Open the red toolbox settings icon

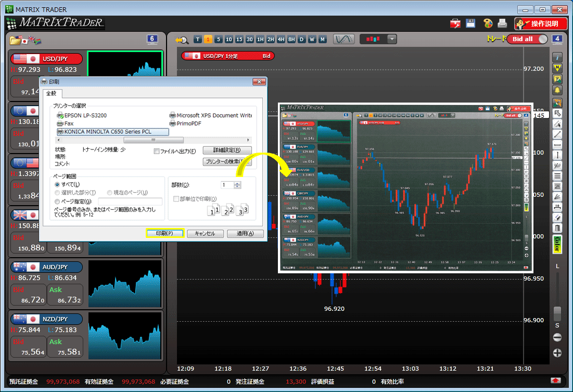pyautogui.click(x=455, y=24)
